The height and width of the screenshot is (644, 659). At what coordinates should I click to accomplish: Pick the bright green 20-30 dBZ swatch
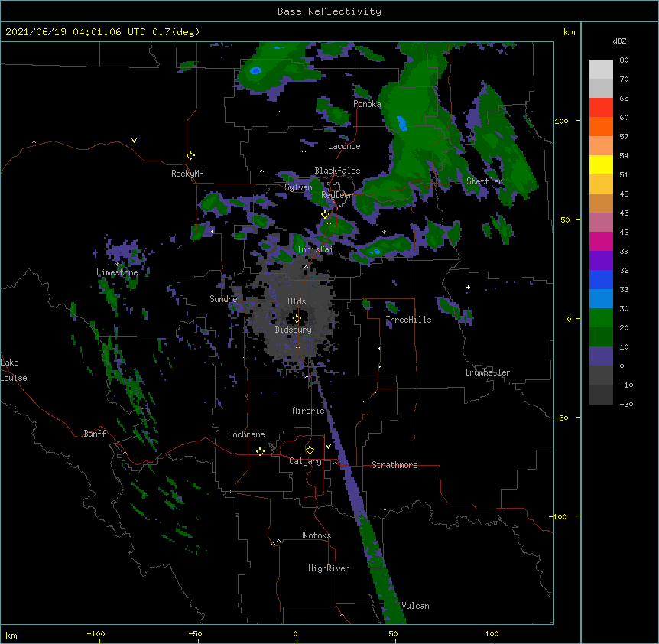pos(601,318)
